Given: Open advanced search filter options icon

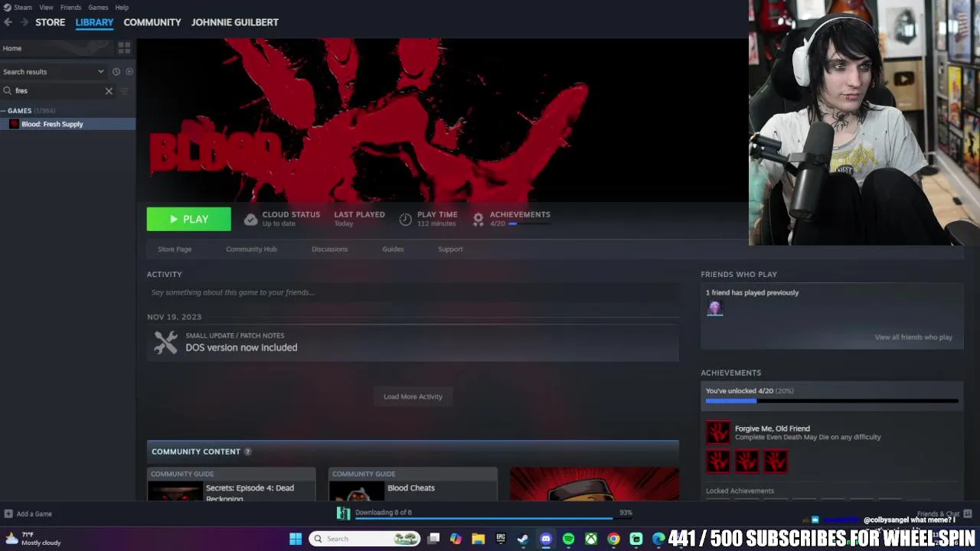Looking at the screenshot, I should pos(125,91).
